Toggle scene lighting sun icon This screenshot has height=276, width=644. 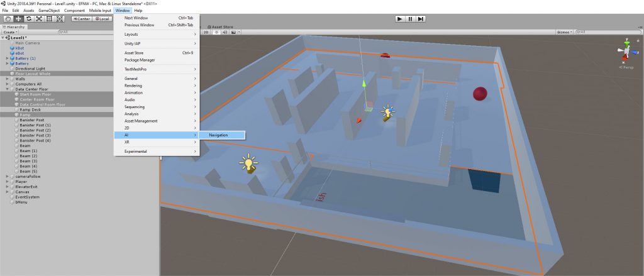click(x=216, y=31)
